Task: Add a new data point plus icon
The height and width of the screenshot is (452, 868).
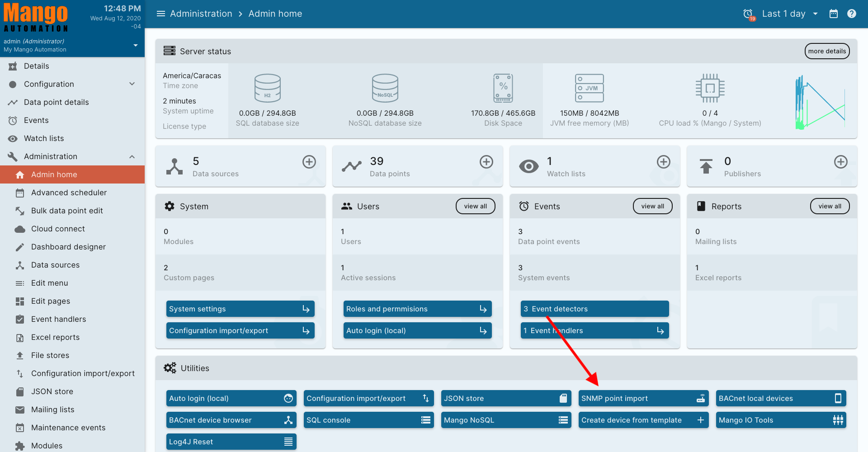Action: (486, 162)
